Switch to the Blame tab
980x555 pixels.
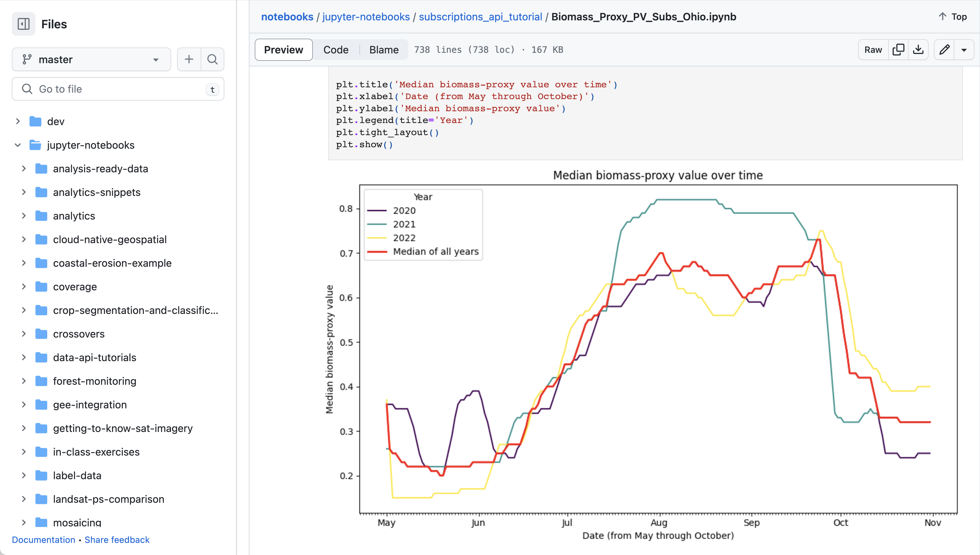[384, 50]
